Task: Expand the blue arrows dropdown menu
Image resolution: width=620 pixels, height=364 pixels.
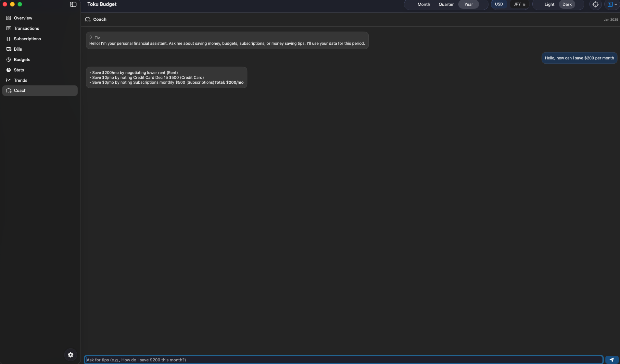Action: click(612, 5)
